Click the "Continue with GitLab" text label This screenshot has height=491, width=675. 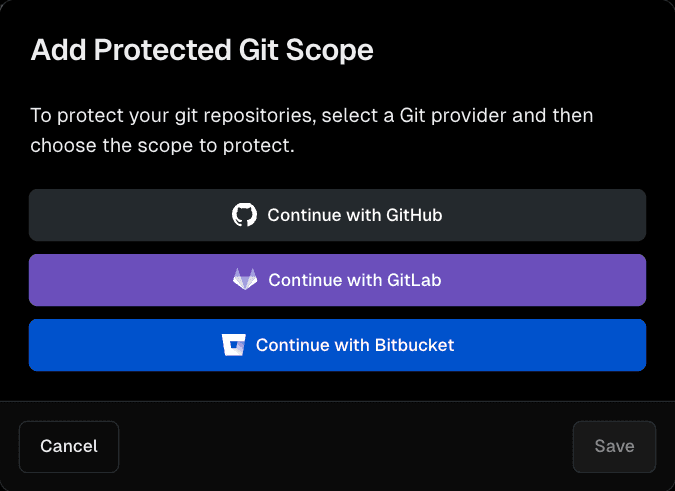(x=355, y=280)
